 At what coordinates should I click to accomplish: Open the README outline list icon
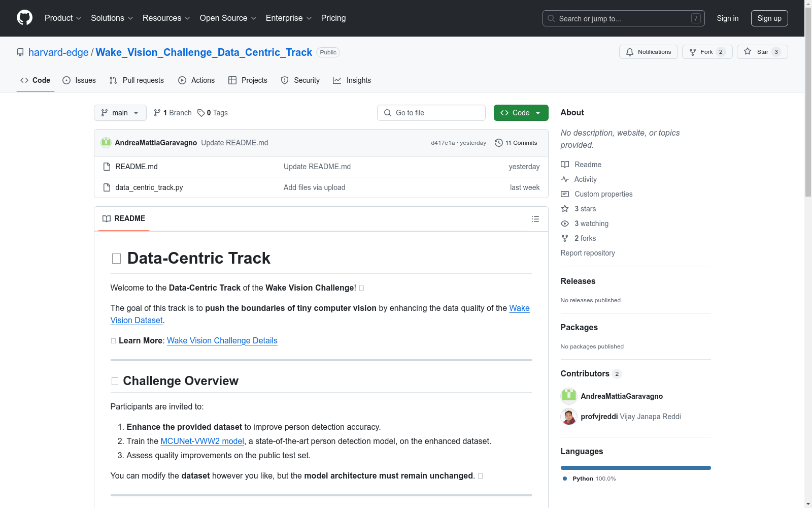point(535,219)
